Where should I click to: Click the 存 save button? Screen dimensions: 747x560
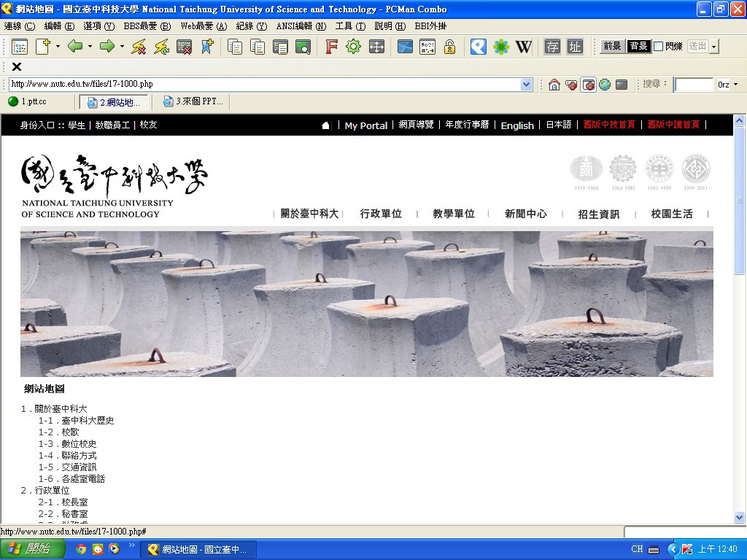click(552, 47)
